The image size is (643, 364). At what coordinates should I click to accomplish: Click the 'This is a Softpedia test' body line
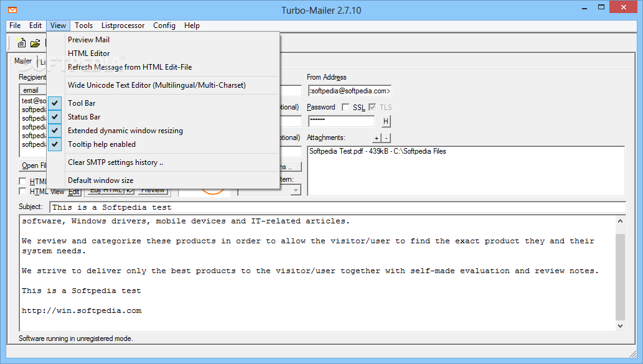81,291
